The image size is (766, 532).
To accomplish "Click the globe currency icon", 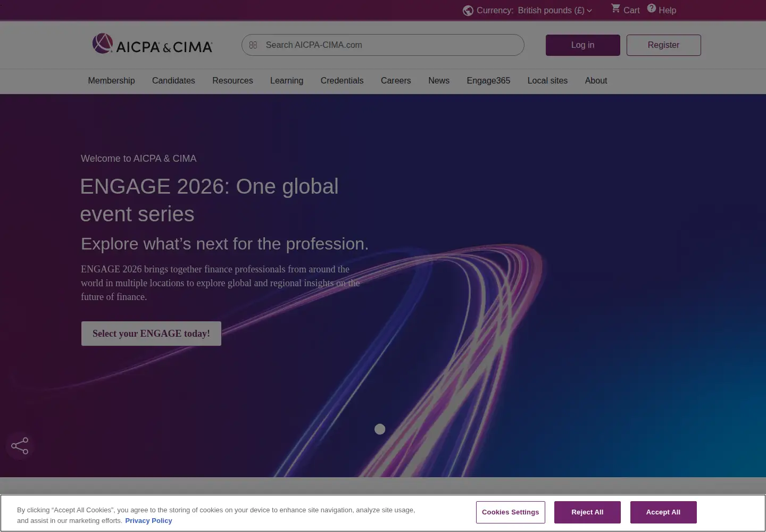I will [x=468, y=11].
